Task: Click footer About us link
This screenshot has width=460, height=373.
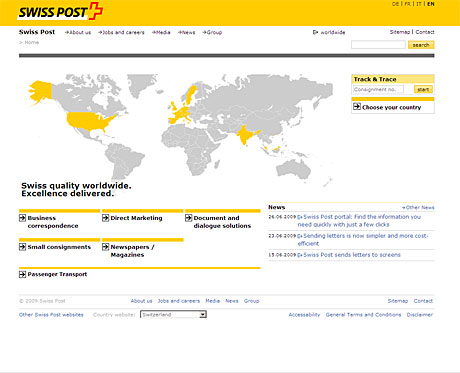Action: pyautogui.click(x=141, y=301)
